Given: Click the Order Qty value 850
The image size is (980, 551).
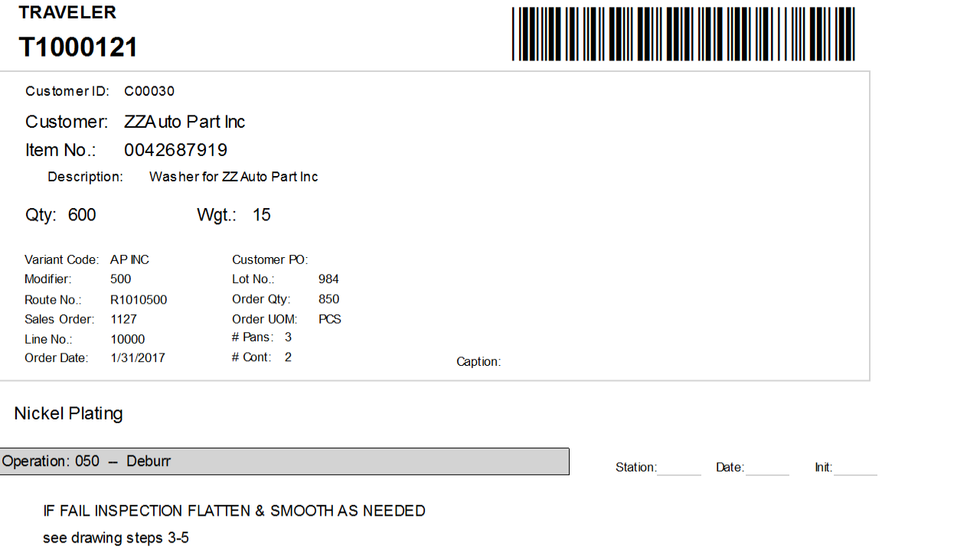Looking at the screenshot, I should pos(328,299).
